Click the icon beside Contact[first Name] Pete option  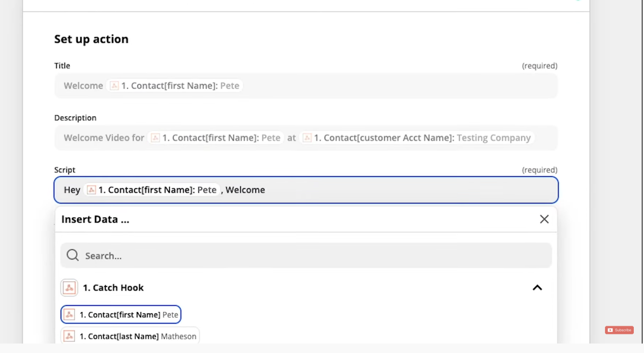pos(69,315)
